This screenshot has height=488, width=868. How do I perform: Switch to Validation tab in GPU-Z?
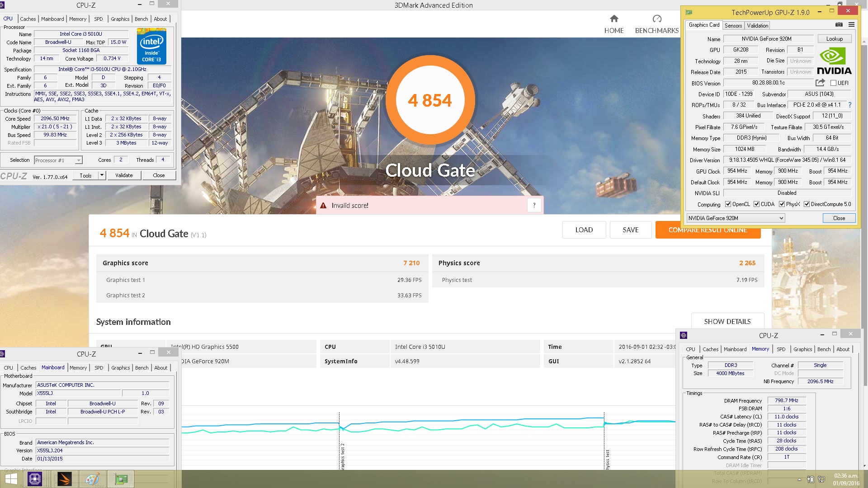(x=757, y=26)
